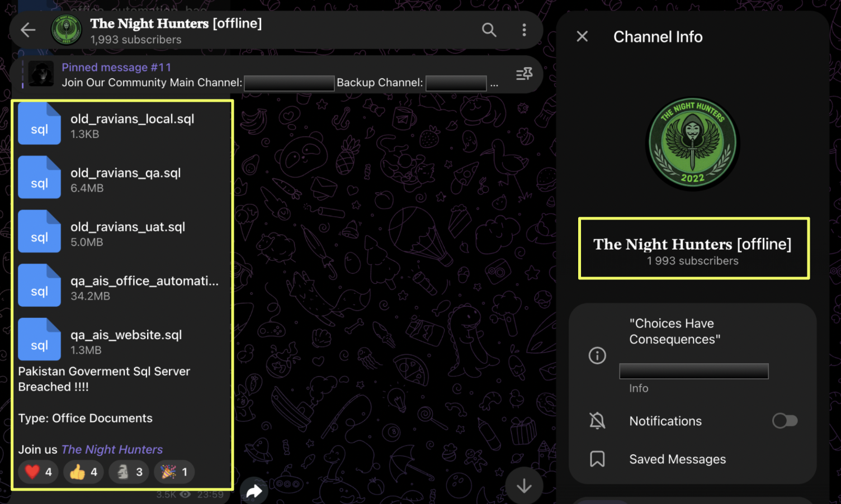Show pinned messages list icon
This screenshot has height=504, width=841.
524,74
